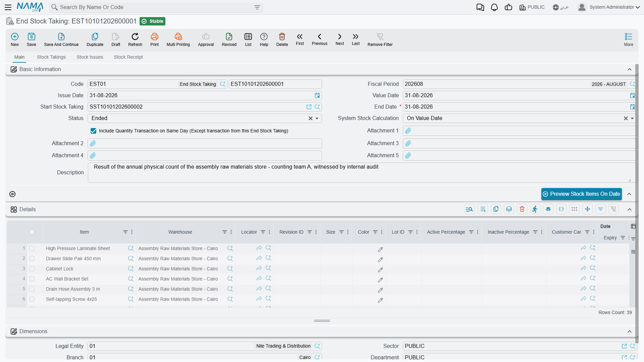Click the Attachment 2 paperclip icon
Screen dimensions: 644x362
coord(93,143)
